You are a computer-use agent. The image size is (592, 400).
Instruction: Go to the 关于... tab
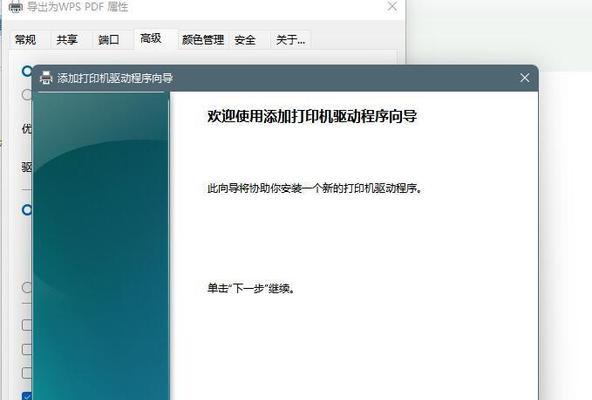(x=290, y=40)
